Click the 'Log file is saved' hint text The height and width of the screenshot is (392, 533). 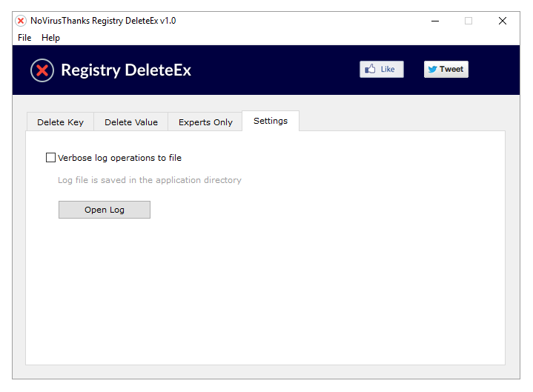[x=150, y=180]
